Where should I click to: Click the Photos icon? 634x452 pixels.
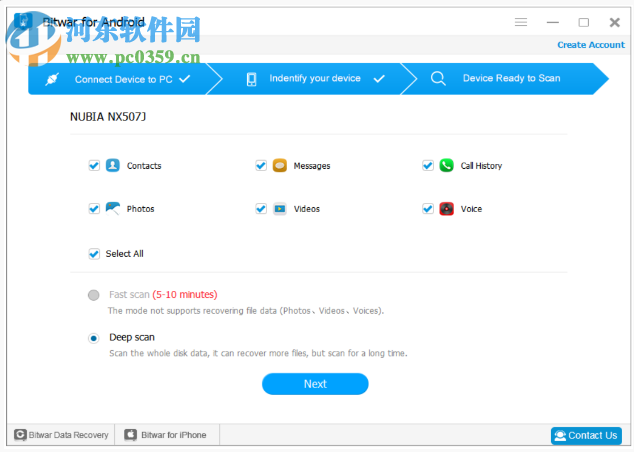[x=113, y=209]
